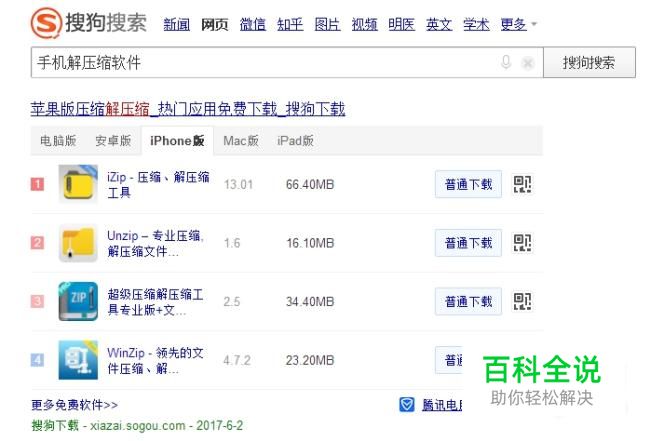Select the 安卓版 tab

click(113, 141)
